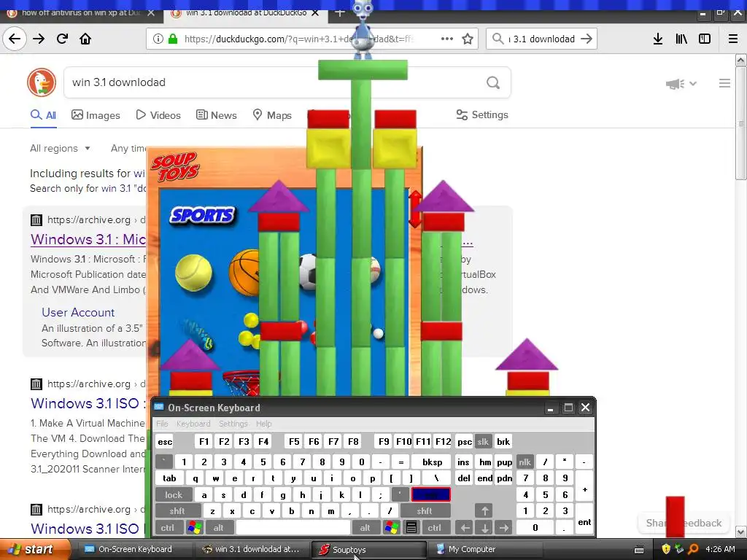The image size is (747, 560).
Task: Click the magnifier tray icon
Action: 693,549
